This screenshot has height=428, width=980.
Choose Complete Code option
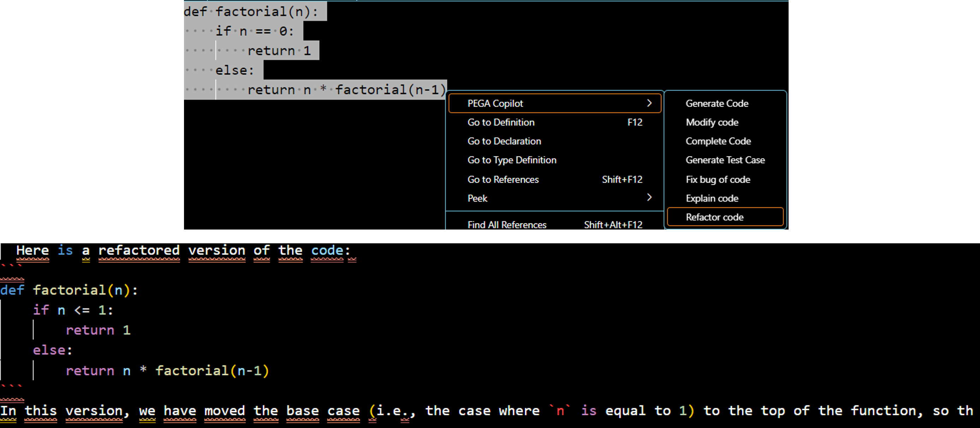coord(725,141)
